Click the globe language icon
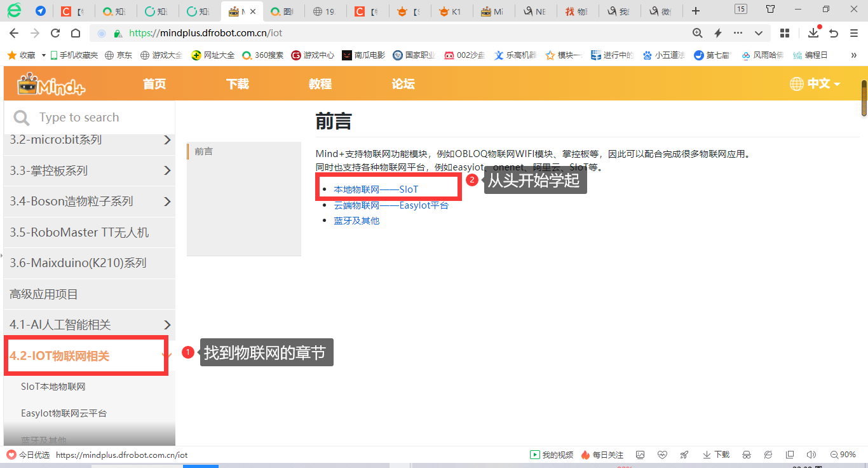Image resolution: width=868 pixels, height=468 pixels. point(797,84)
